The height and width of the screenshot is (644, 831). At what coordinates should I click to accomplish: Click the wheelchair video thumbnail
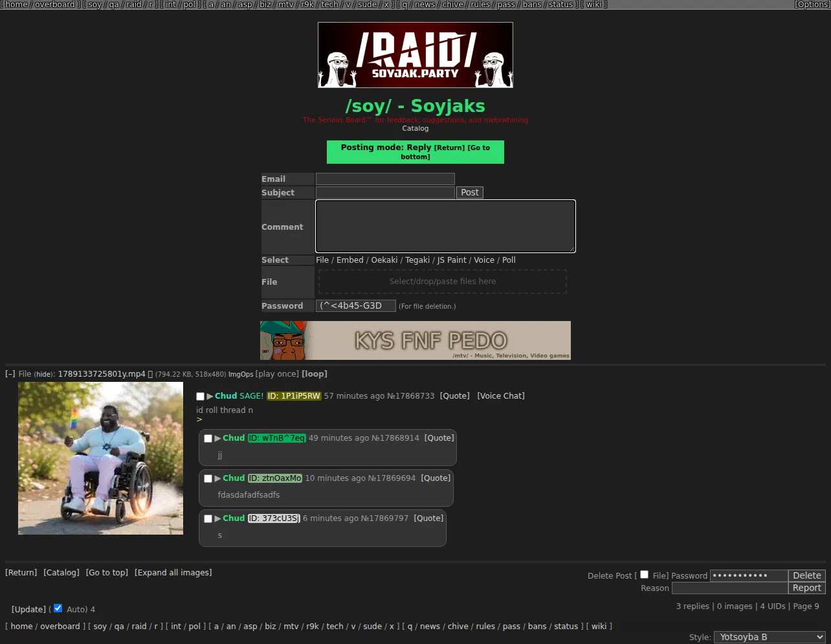coord(100,458)
